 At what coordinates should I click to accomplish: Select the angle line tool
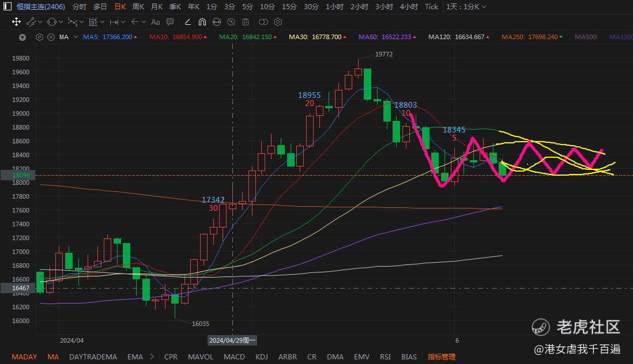pyautogui.click(x=188, y=22)
